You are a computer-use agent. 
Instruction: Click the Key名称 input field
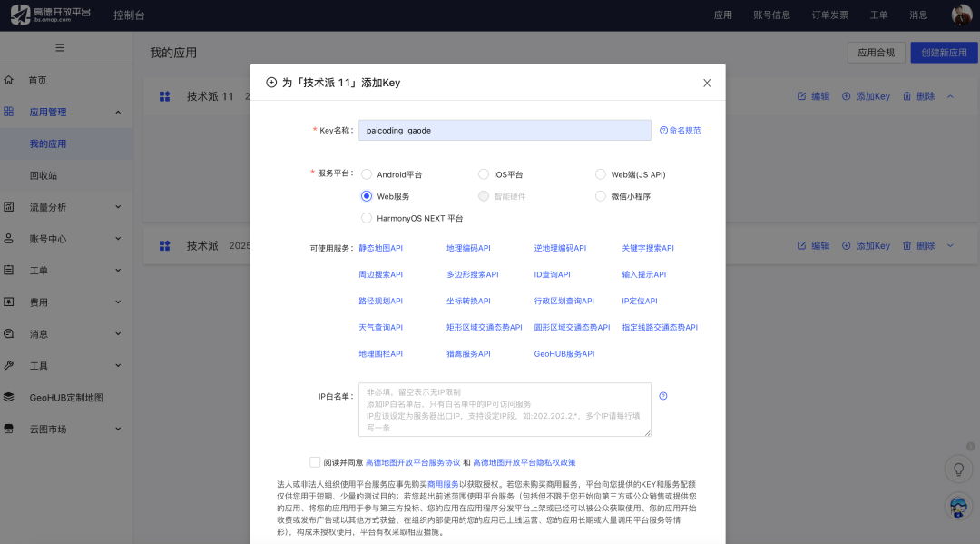505,130
